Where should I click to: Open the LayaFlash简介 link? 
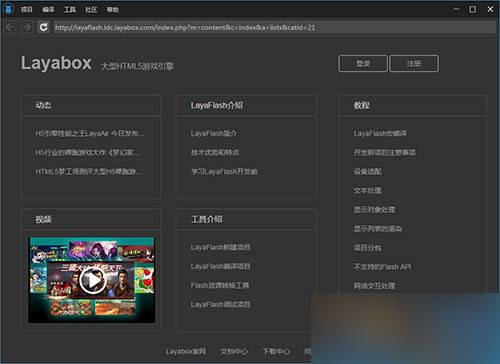214,133
